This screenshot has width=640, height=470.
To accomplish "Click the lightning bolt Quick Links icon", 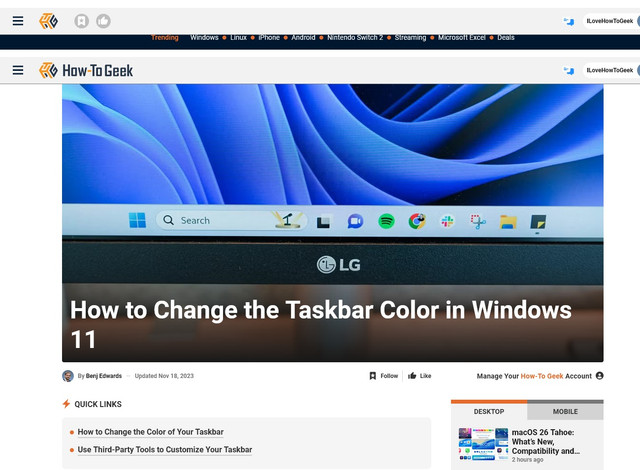I will 66,404.
